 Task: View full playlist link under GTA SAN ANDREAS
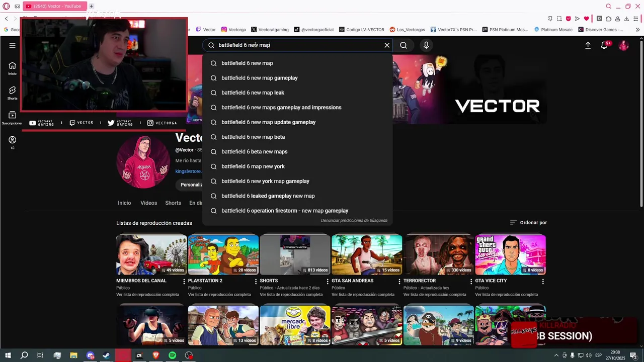pyautogui.click(x=363, y=295)
